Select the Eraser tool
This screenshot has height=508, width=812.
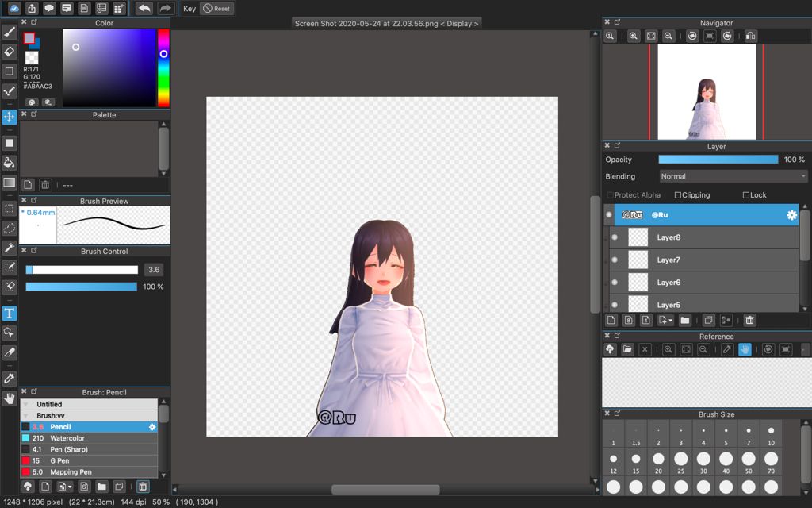[10, 52]
